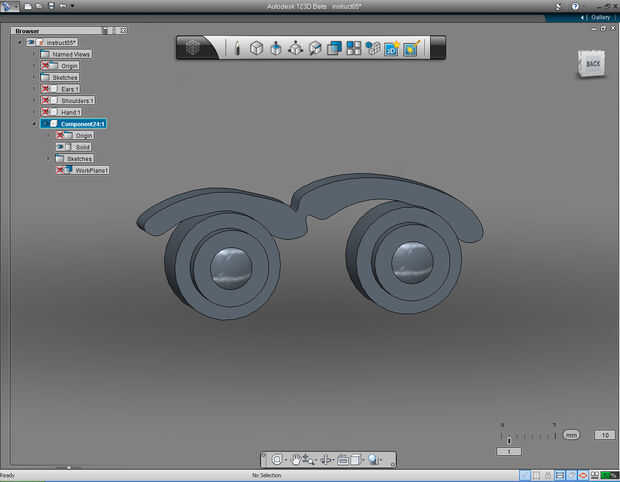Select WorkPlane1 in the browser tree

click(x=92, y=170)
